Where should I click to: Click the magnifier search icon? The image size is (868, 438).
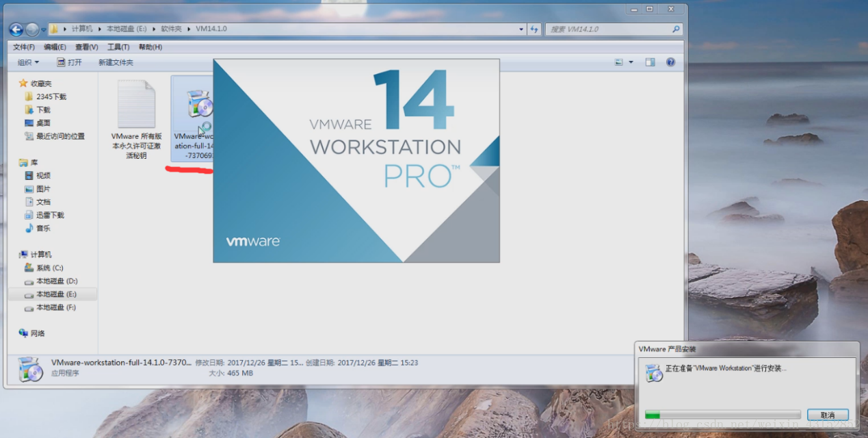[676, 29]
